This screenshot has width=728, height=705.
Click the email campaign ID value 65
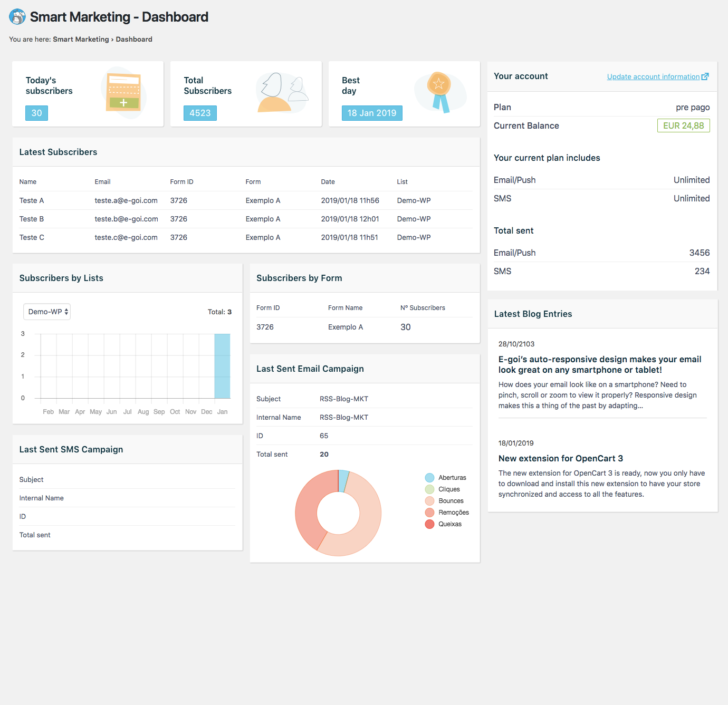coord(324,436)
